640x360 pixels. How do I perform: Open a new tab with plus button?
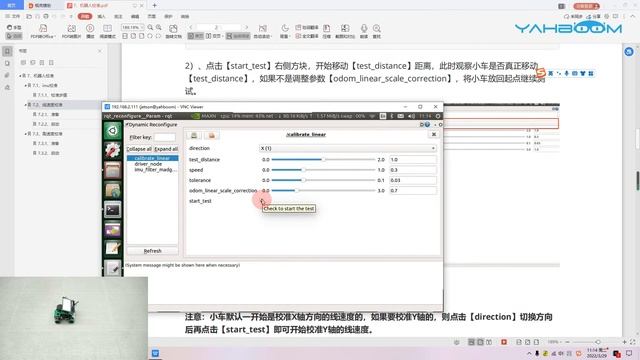coord(154,6)
